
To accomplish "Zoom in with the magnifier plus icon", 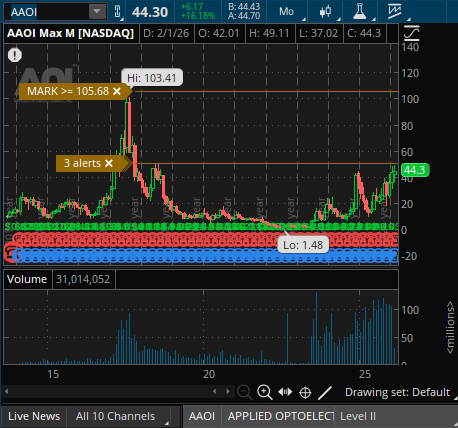I will [265, 392].
